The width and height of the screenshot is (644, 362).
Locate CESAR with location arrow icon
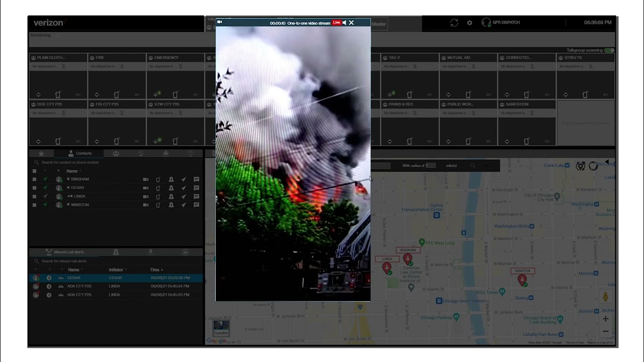[x=184, y=188]
